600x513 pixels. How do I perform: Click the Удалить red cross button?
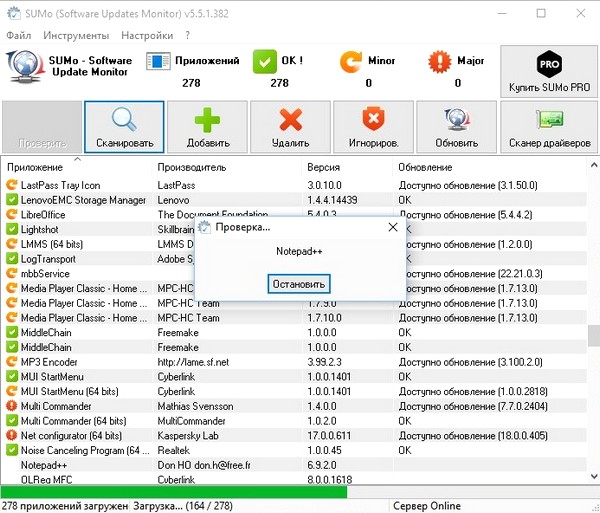coord(290,127)
